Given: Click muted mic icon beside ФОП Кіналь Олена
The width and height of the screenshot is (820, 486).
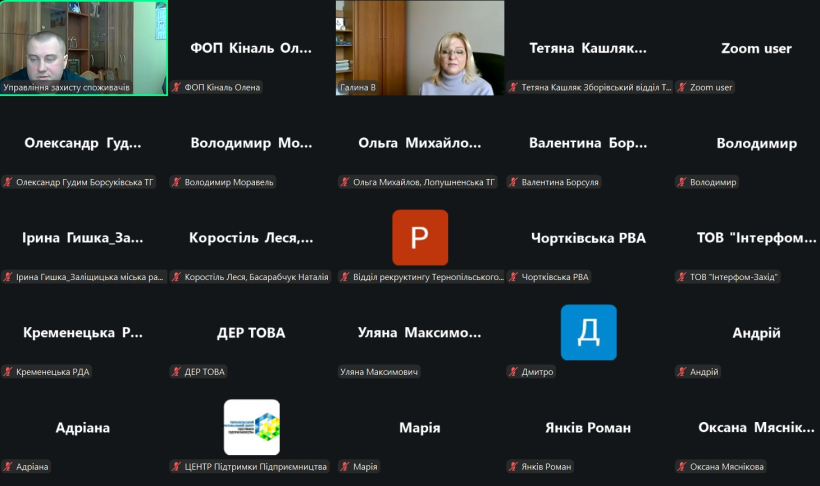Looking at the screenshot, I should pyautogui.click(x=177, y=87).
